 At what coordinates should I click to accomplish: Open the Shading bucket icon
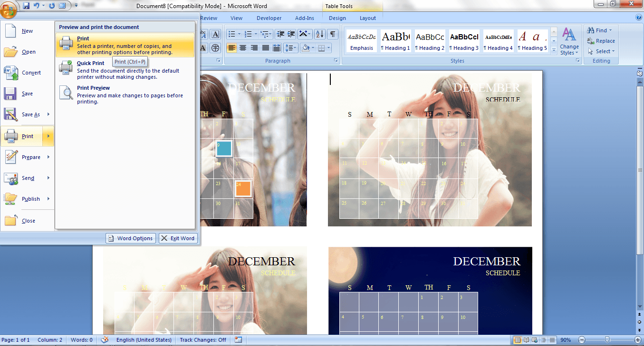306,47
